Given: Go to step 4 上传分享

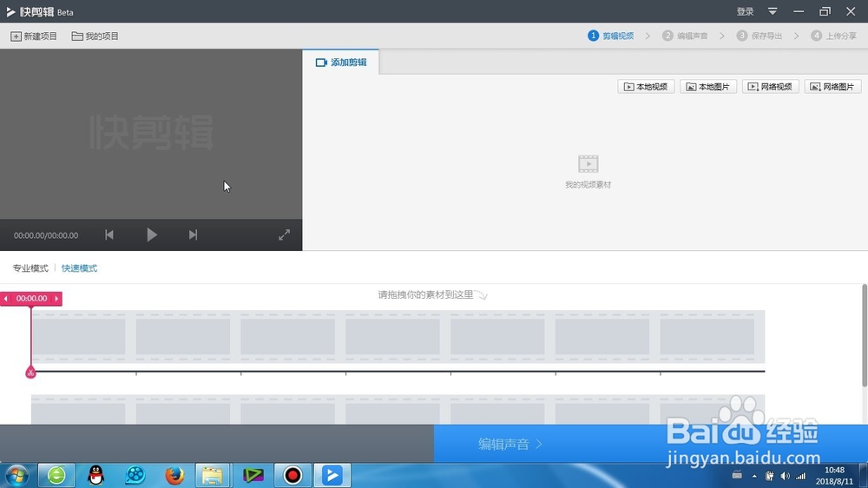Looking at the screenshot, I should [833, 36].
